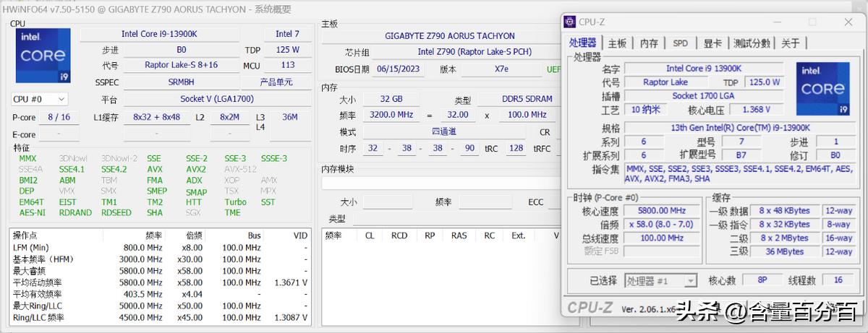
Task: Click the AVX2 feature label
Action: click(x=196, y=170)
